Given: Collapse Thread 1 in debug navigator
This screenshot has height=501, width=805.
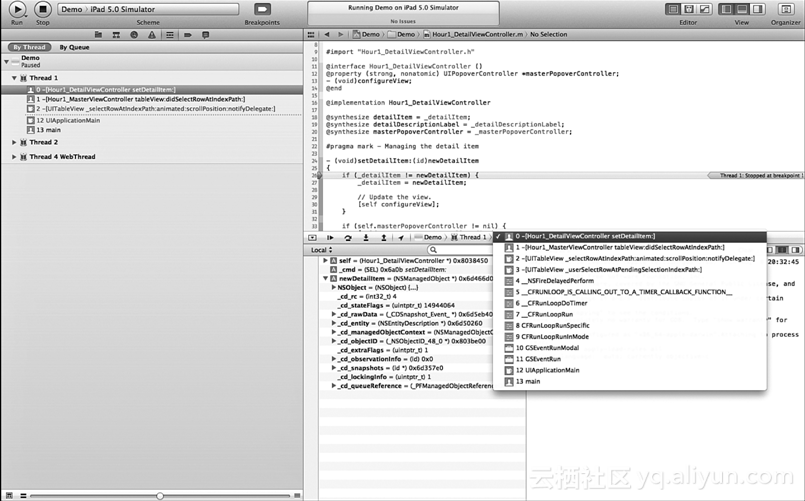Looking at the screenshot, I should [14, 78].
